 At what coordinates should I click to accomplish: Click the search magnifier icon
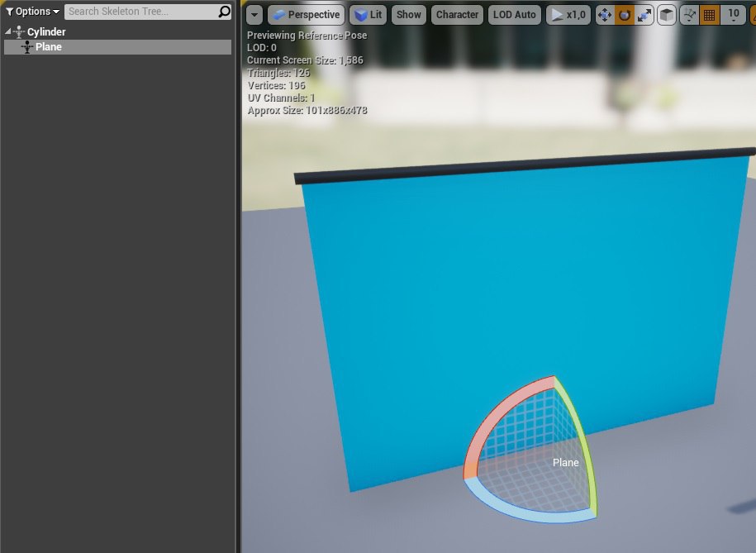(224, 12)
